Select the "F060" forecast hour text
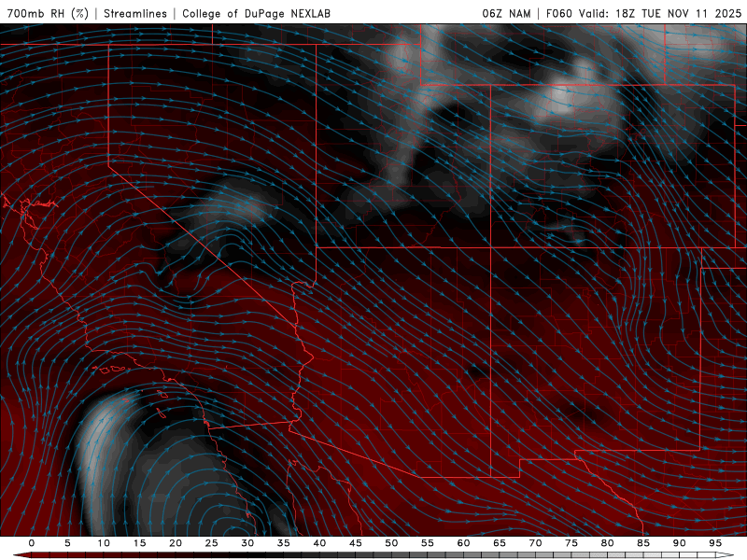 pos(558,13)
